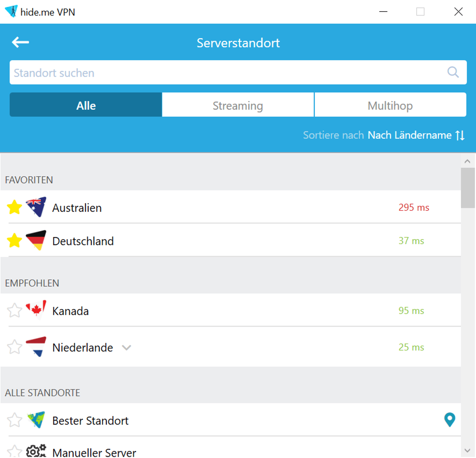
Task: Click the Deutschland flag icon
Action: 36,240
